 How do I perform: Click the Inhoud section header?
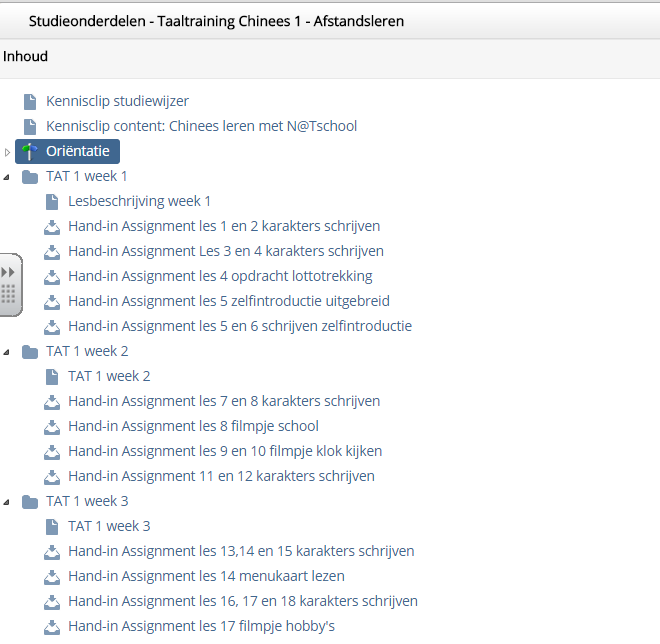[25, 56]
